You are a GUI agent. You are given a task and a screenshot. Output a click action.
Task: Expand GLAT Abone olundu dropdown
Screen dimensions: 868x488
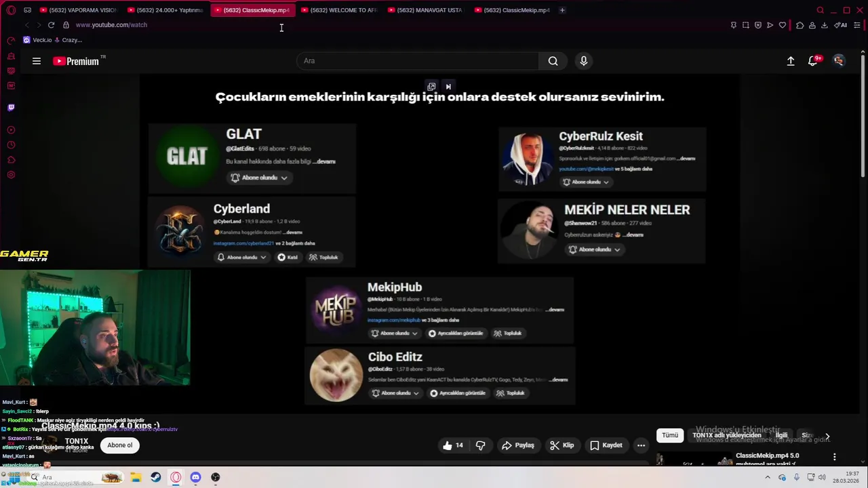click(x=259, y=178)
